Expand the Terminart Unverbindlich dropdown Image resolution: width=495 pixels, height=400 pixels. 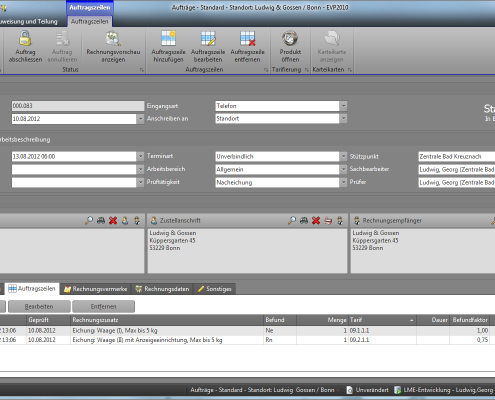343,156
